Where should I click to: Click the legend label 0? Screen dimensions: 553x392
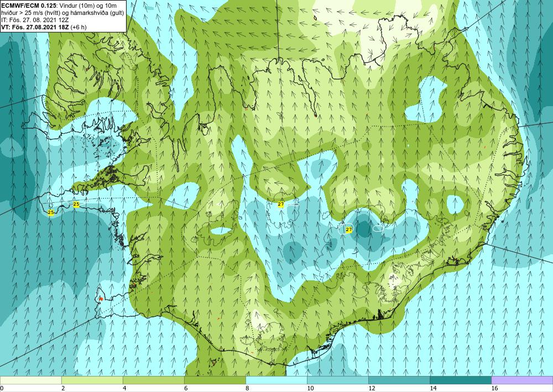[2, 388]
